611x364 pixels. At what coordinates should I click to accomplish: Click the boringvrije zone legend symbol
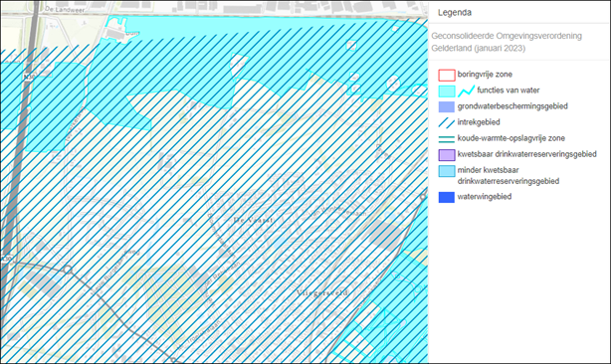pos(447,75)
